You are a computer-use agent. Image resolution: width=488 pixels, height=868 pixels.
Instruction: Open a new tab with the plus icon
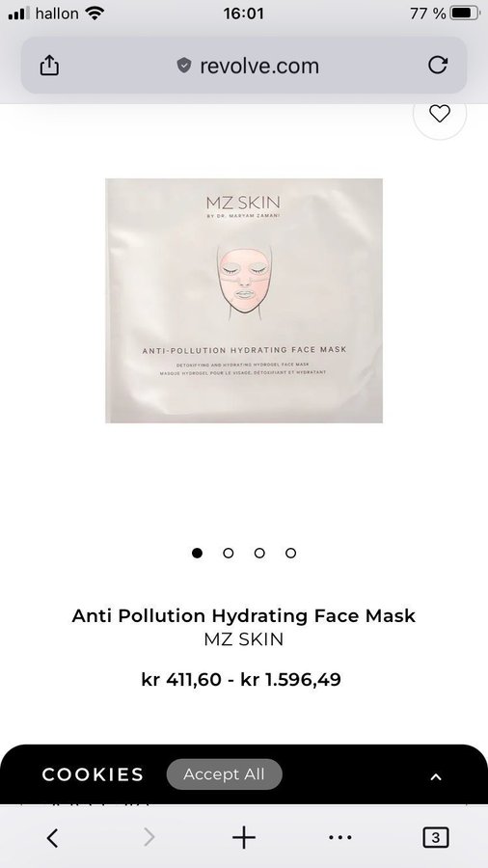244,837
